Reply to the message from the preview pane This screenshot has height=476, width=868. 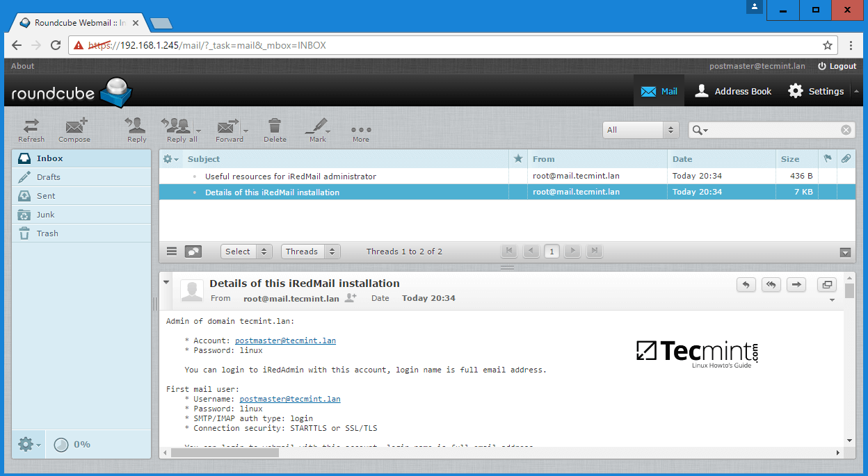746,284
